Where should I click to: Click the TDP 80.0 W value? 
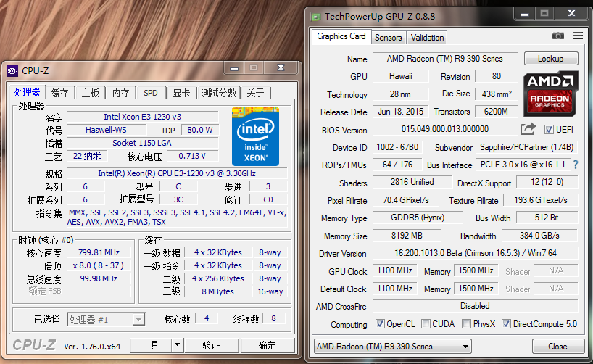click(200, 130)
